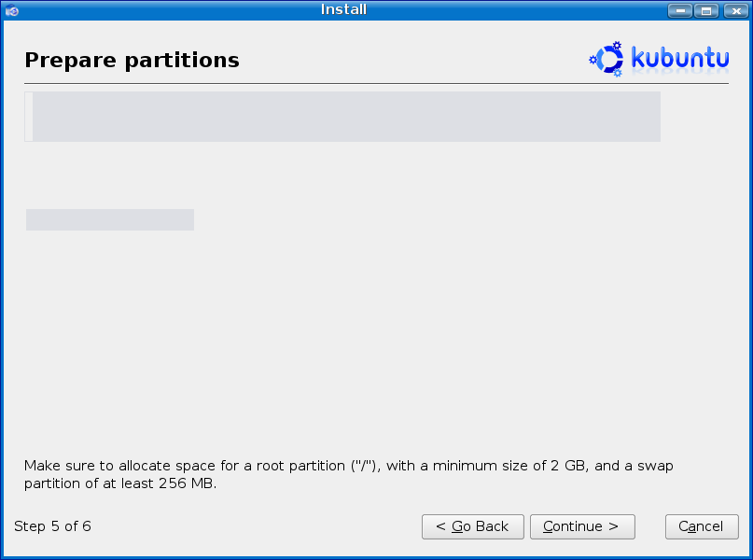
Task: Click the "Install" title bar text
Action: 343,9
